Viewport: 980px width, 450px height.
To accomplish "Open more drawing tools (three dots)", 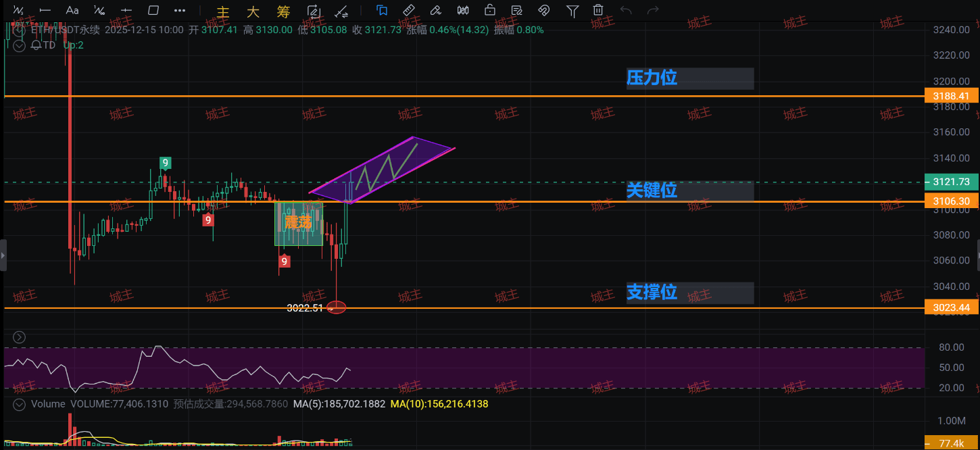I will [180, 10].
